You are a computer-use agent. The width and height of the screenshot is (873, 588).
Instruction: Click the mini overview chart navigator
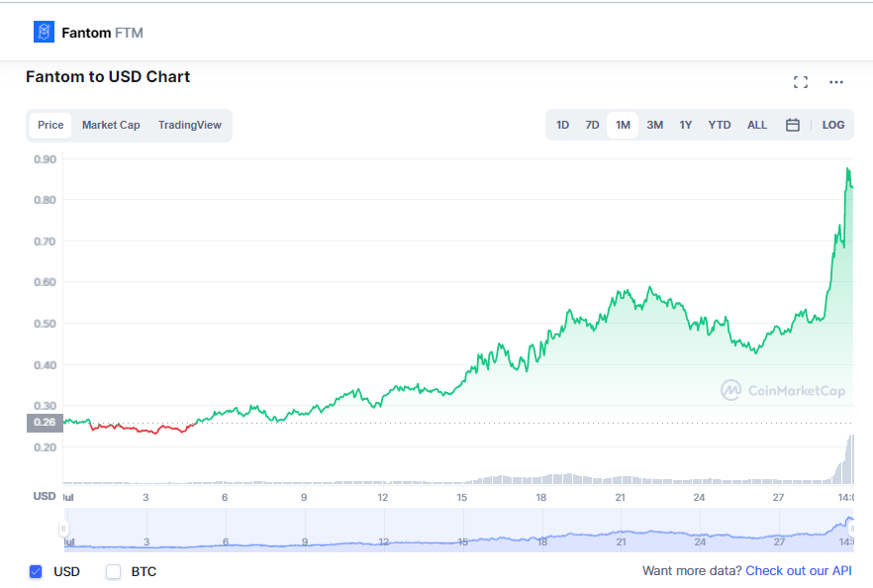click(x=458, y=530)
